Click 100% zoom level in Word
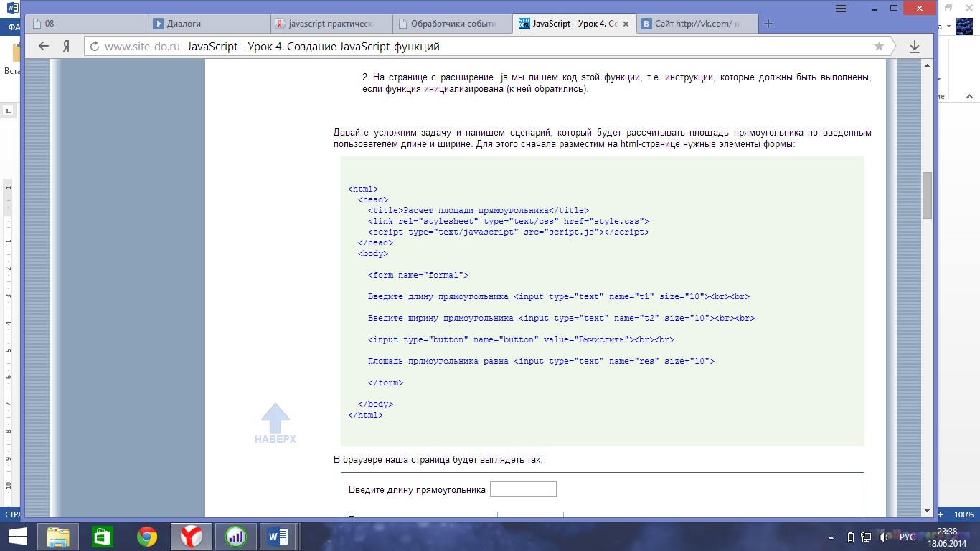The width and height of the screenshot is (980, 551). click(963, 514)
